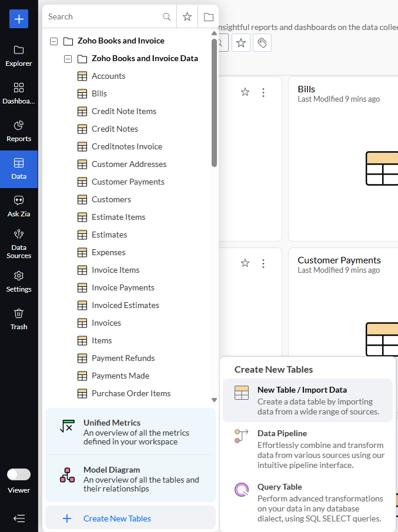Screen dimensions: 398x532
Task: Click scrollbar up arrow in tree panel
Action: click(x=214, y=34)
